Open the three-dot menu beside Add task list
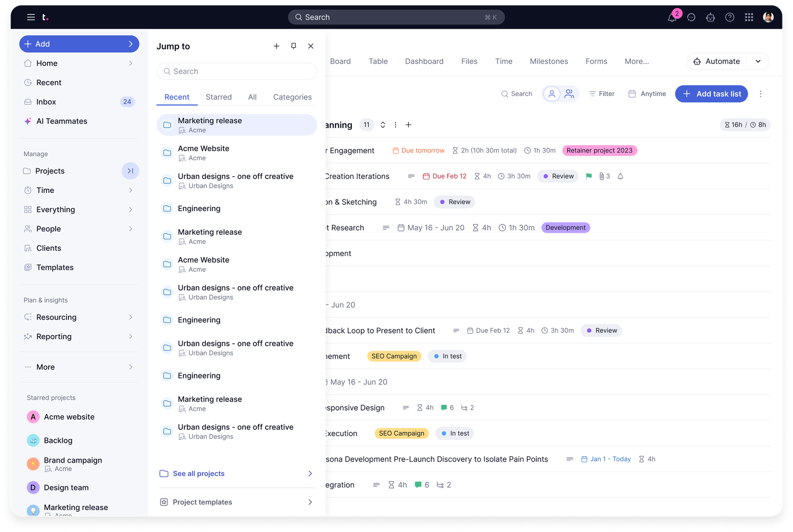 click(x=760, y=94)
